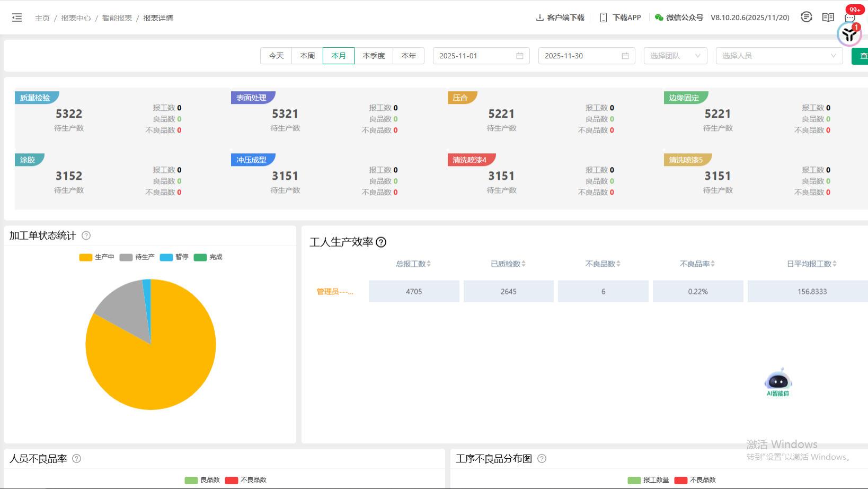The image size is (868, 489).
Task: Open the WeChat official account icon
Action: 659,17
